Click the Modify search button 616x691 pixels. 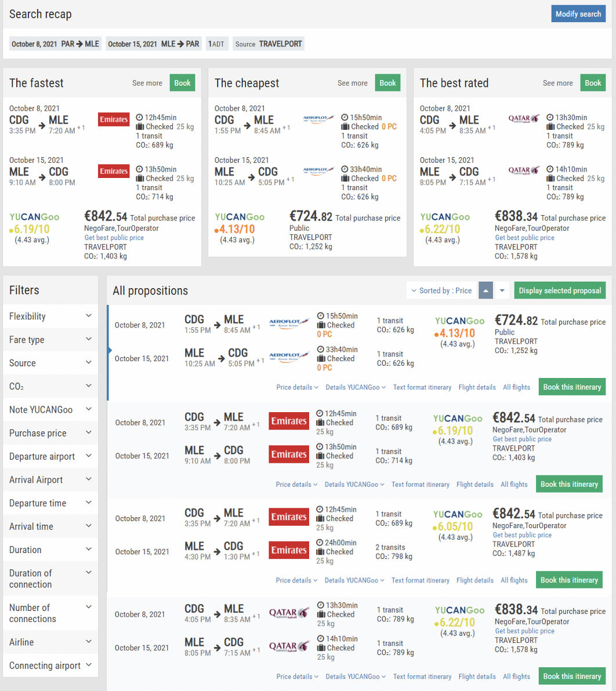click(578, 14)
